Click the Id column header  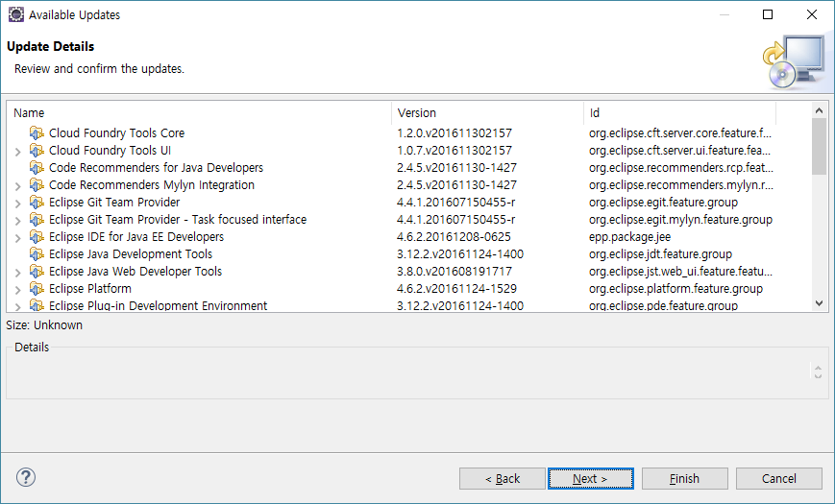[679, 113]
